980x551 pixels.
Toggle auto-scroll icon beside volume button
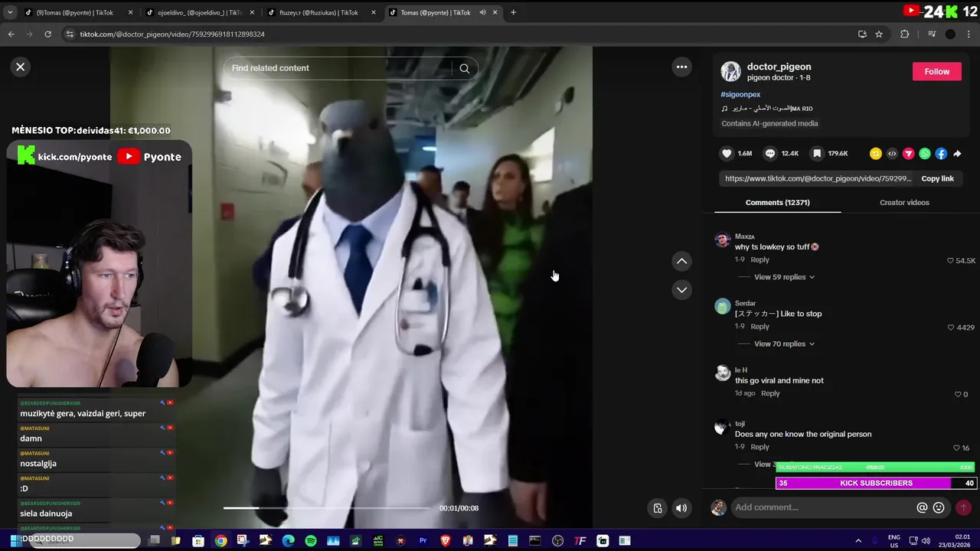657,508
